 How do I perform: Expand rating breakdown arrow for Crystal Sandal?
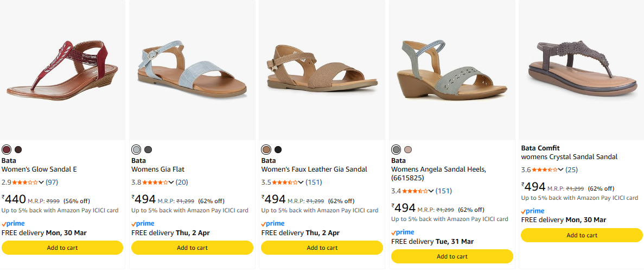click(x=561, y=170)
